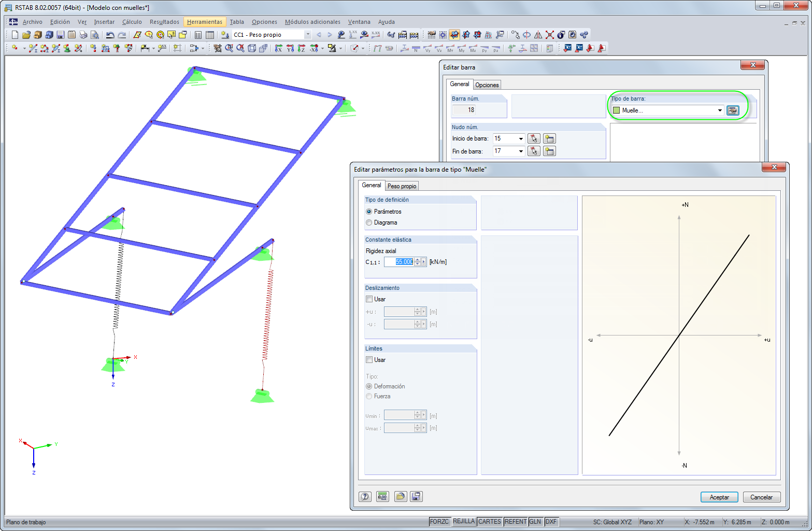Open the Módulos adicionales menu

click(312, 22)
